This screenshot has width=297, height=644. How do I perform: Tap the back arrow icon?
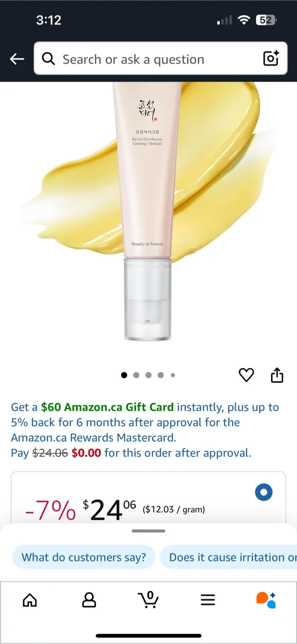pyautogui.click(x=17, y=59)
